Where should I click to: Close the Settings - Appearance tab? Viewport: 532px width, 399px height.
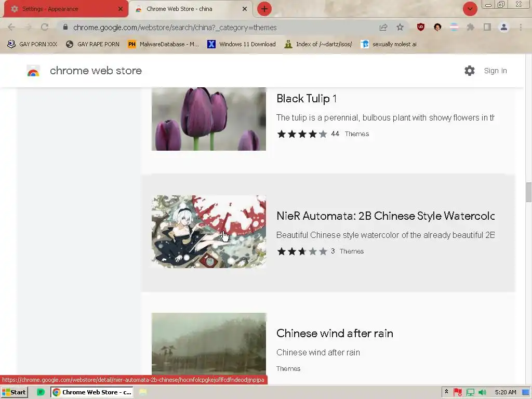(x=121, y=9)
